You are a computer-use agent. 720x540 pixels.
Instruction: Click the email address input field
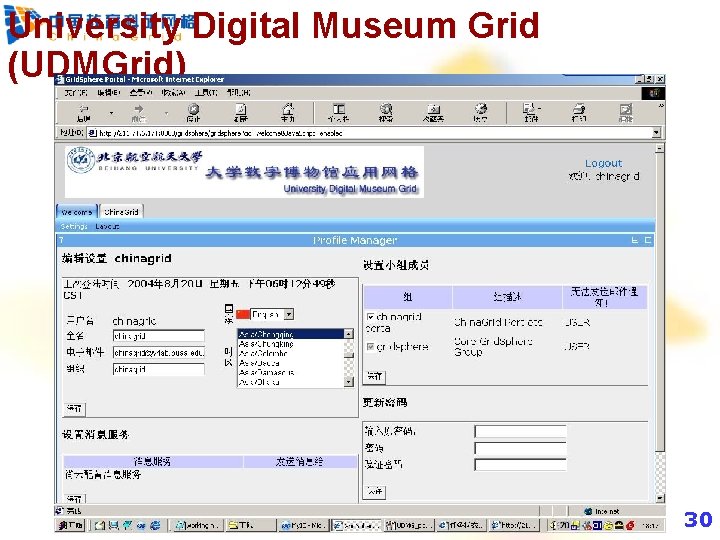coord(158,353)
